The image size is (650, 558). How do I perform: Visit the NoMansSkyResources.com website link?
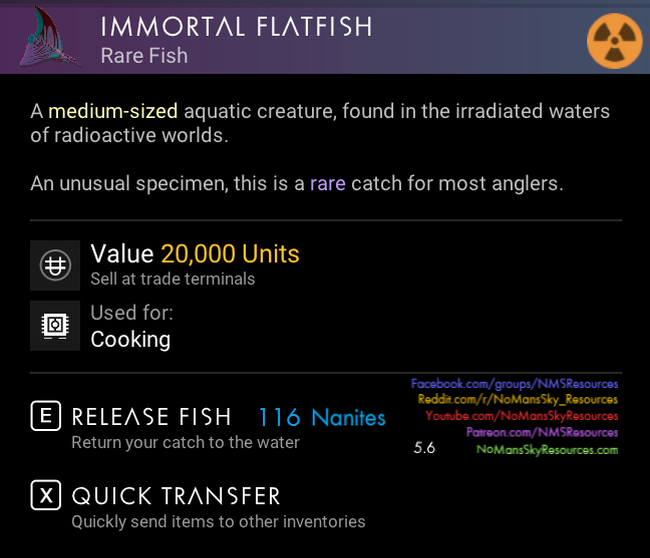pos(547,449)
